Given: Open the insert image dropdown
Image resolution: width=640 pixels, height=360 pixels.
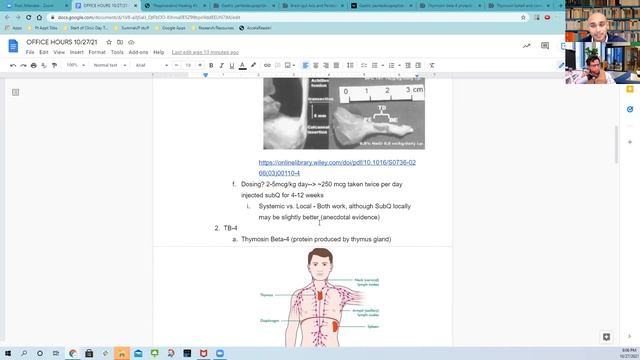Looking at the screenshot, I should (290, 65).
